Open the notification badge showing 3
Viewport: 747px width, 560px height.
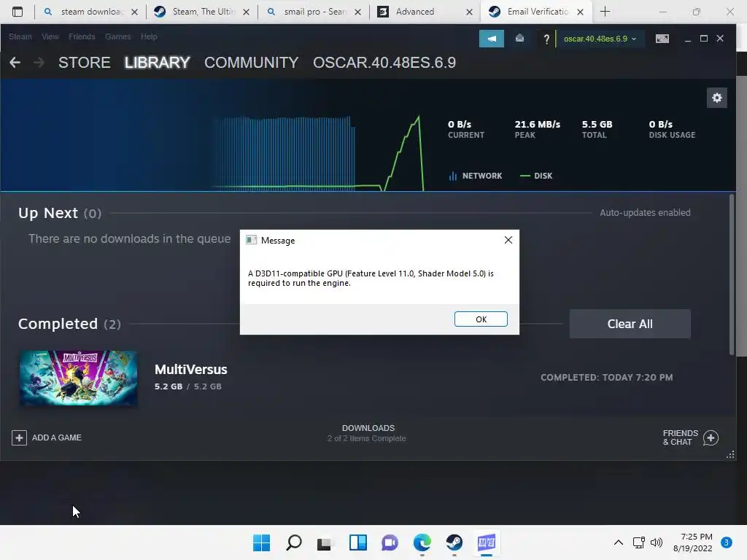[x=726, y=542]
